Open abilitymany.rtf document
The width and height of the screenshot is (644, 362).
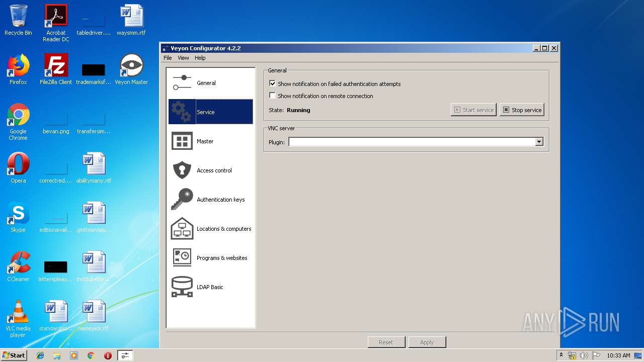click(94, 168)
